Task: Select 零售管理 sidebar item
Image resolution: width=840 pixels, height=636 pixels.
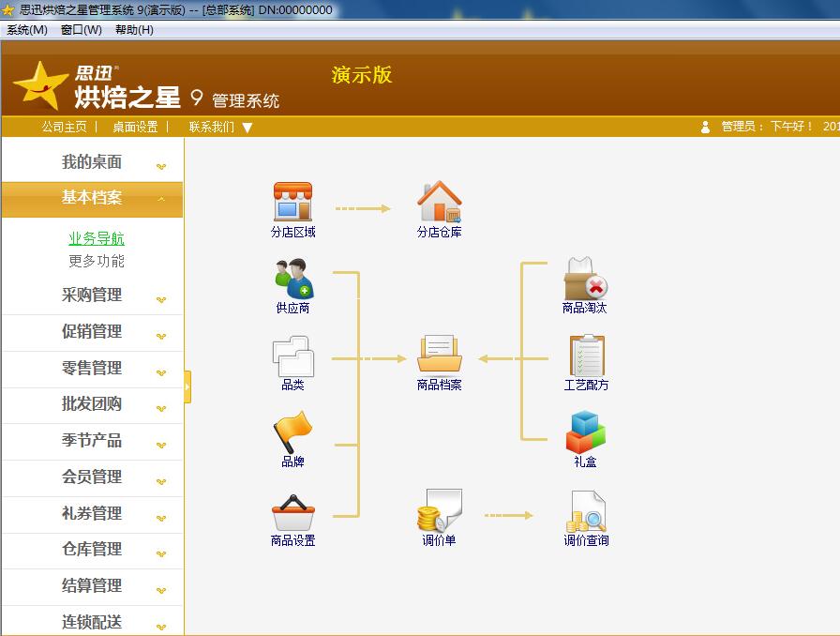Action: click(x=92, y=369)
